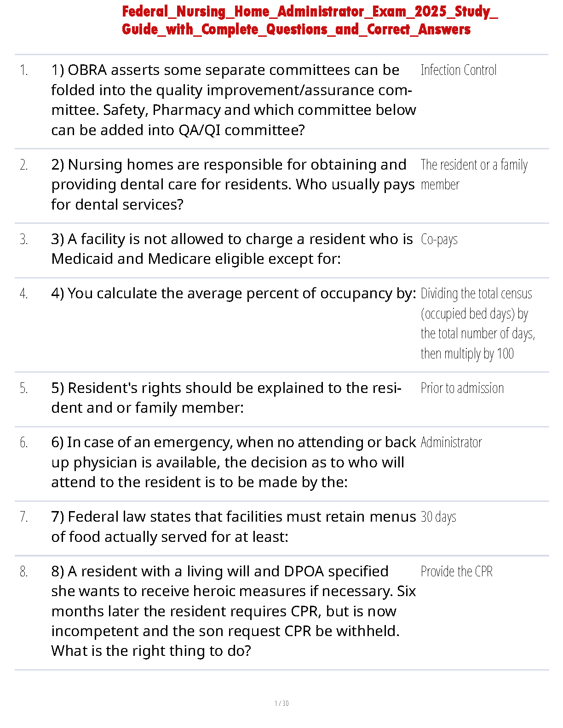Click question 7 about retaining menus
The width and height of the screenshot is (563, 728).
pos(233,527)
